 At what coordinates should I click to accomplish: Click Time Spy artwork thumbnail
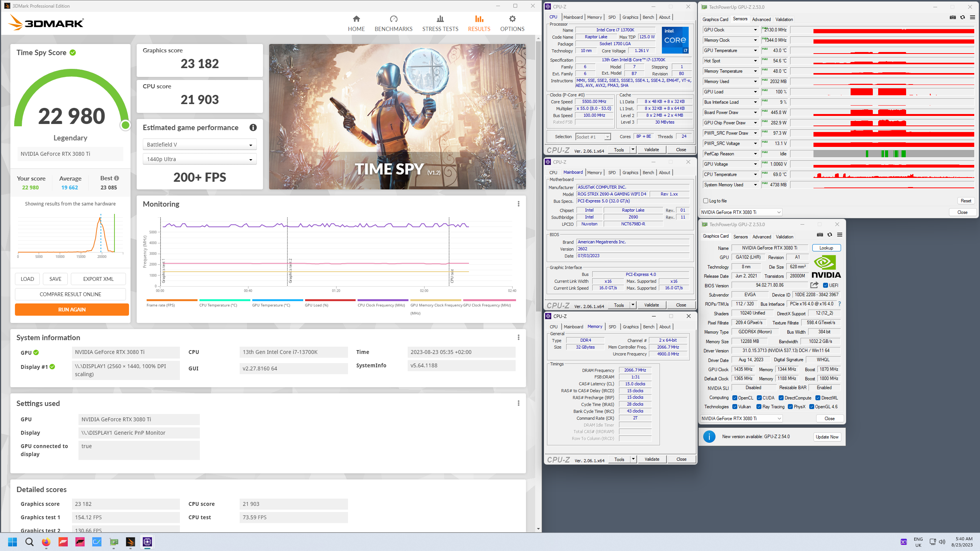point(397,117)
